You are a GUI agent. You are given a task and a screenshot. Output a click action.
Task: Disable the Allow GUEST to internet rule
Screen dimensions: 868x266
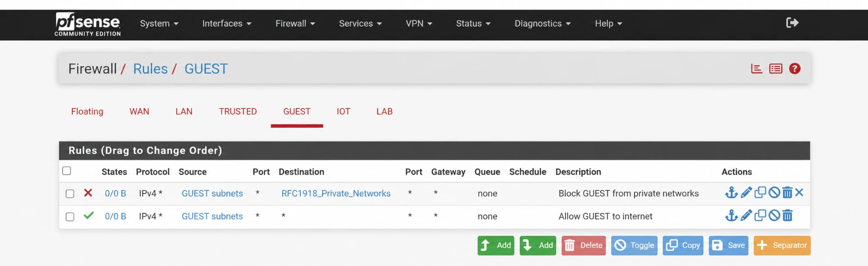[774, 215]
